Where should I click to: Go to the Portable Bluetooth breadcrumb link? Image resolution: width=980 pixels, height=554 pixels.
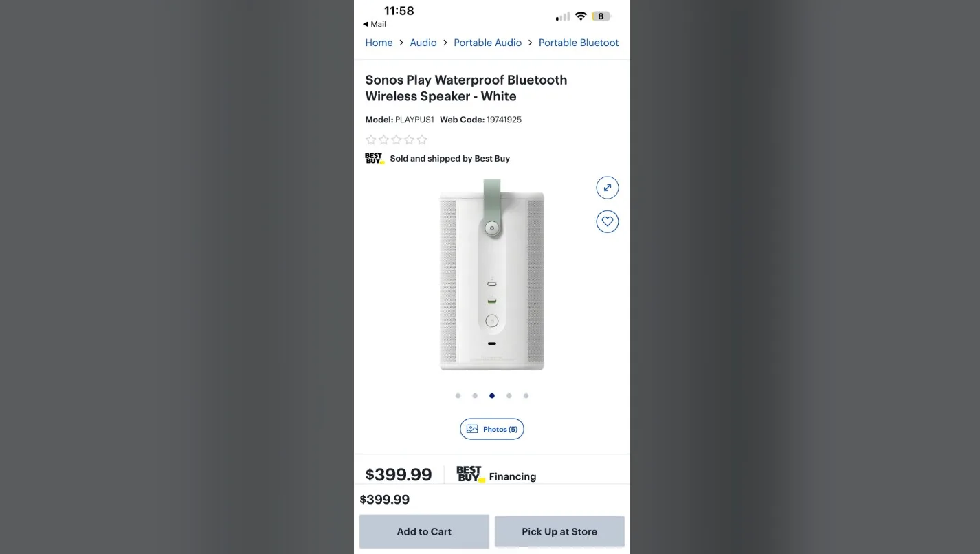click(x=579, y=43)
